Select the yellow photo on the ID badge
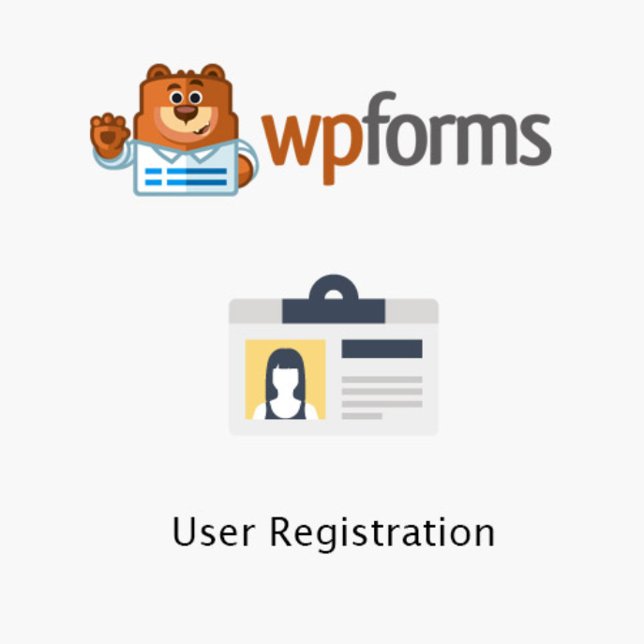This screenshot has width=644, height=644. coord(286,380)
